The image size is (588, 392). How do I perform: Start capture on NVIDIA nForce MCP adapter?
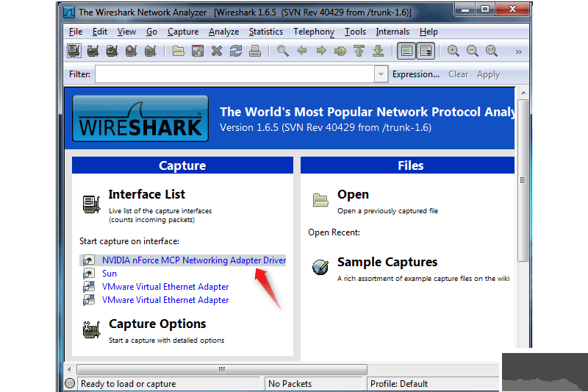194,260
